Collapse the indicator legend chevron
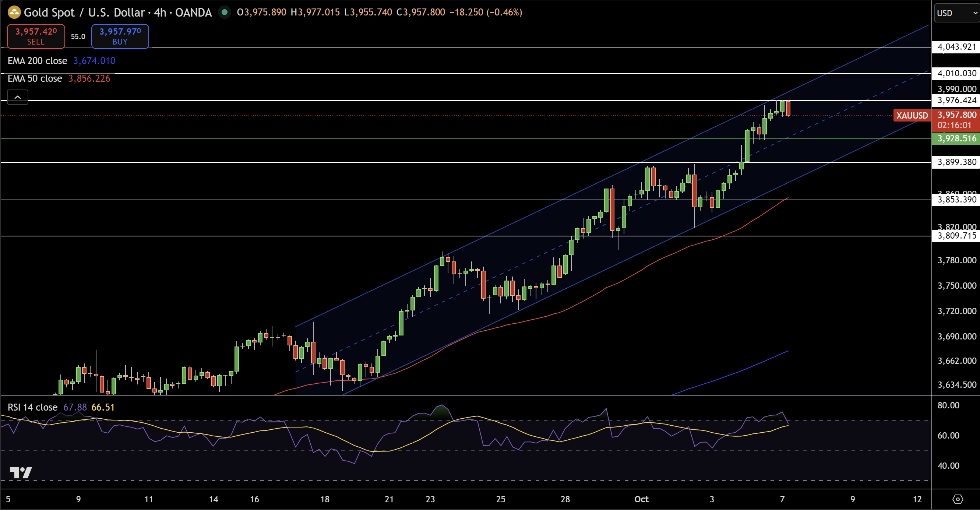This screenshot has width=980, height=510. click(18, 97)
